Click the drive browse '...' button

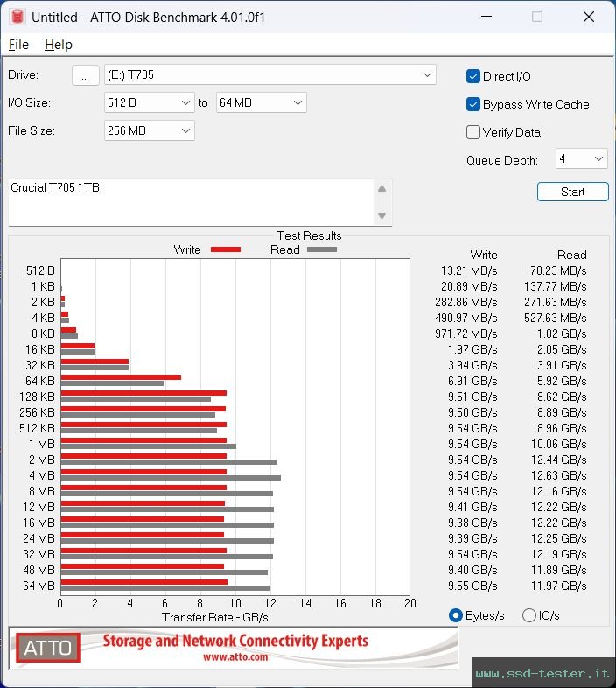click(x=85, y=75)
